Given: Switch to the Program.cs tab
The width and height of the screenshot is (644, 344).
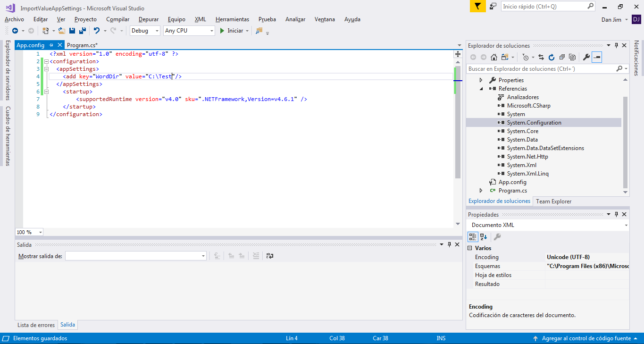Looking at the screenshot, I should (x=82, y=45).
